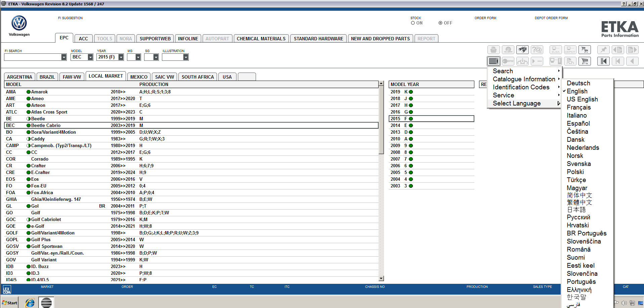
Task: Click the ETKA taskbar button
Action: (x=46, y=303)
